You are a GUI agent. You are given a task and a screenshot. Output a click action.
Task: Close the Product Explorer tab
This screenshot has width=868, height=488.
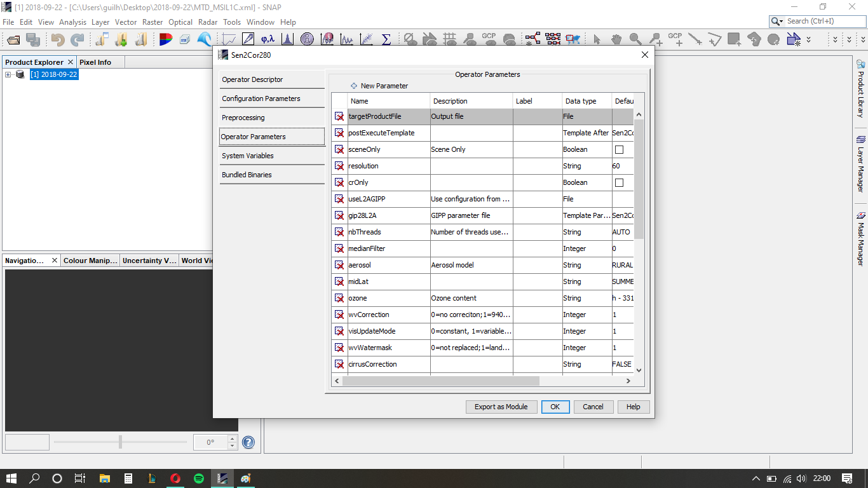(x=71, y=62)
